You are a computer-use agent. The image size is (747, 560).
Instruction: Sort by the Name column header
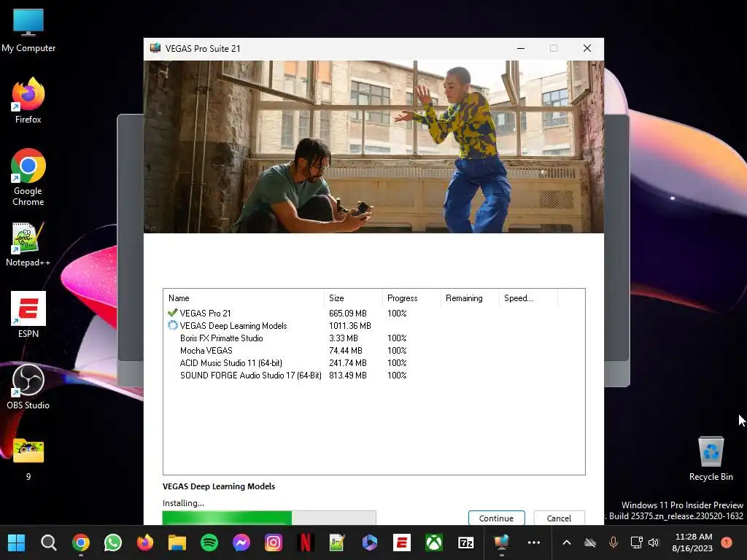244,298
